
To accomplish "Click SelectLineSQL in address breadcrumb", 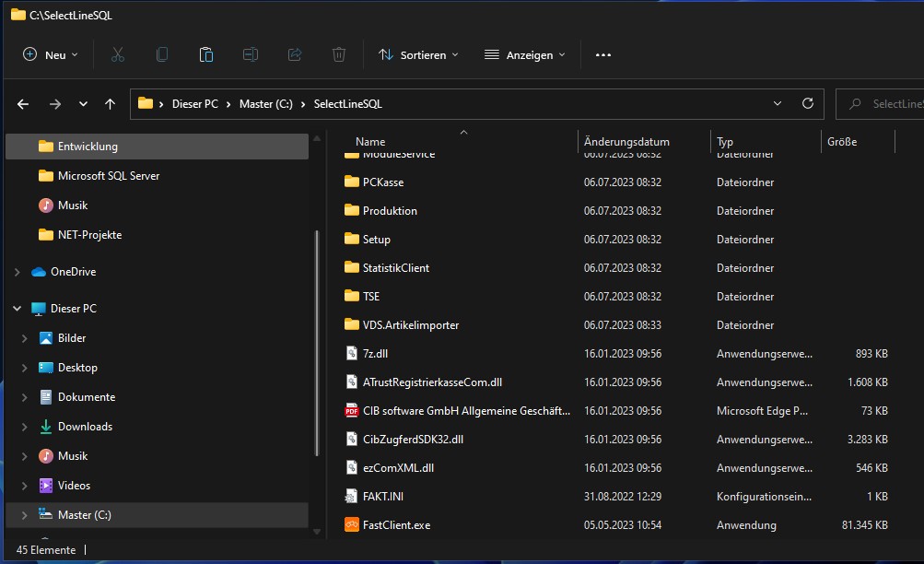I will pyautogui.click(x=347, y=104).
